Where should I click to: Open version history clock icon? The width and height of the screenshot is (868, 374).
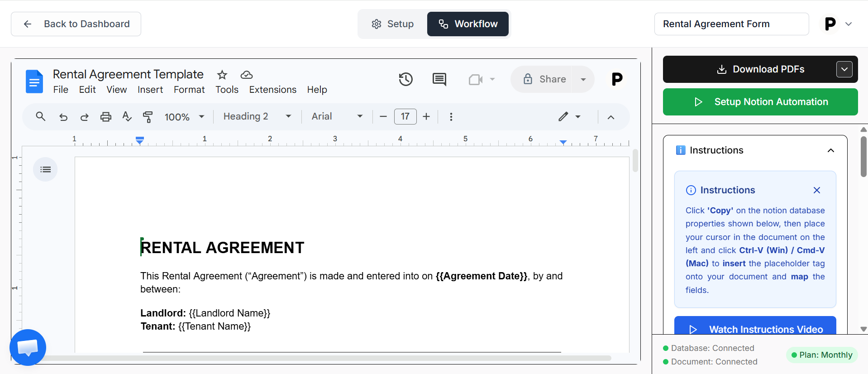coord(405,79)
